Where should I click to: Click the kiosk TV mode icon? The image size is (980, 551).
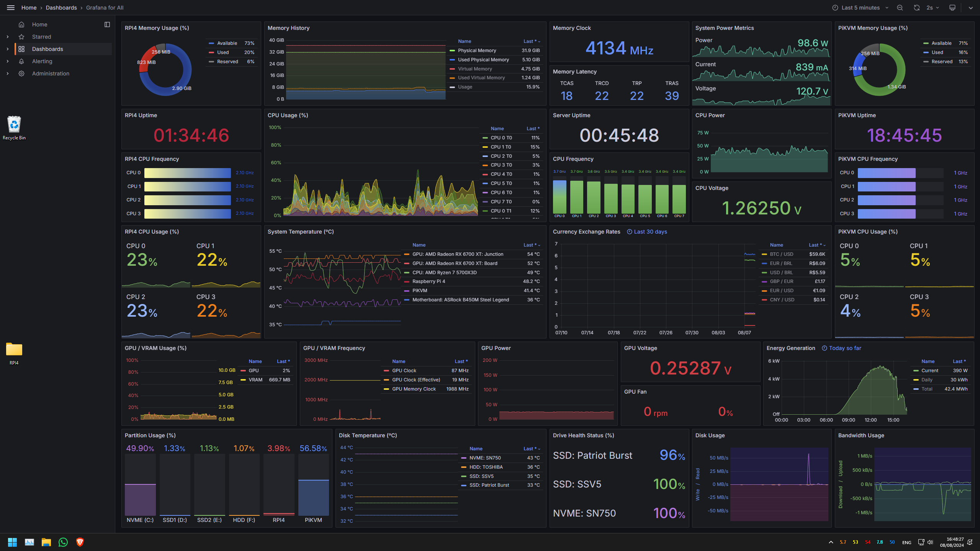click(952, 8)
